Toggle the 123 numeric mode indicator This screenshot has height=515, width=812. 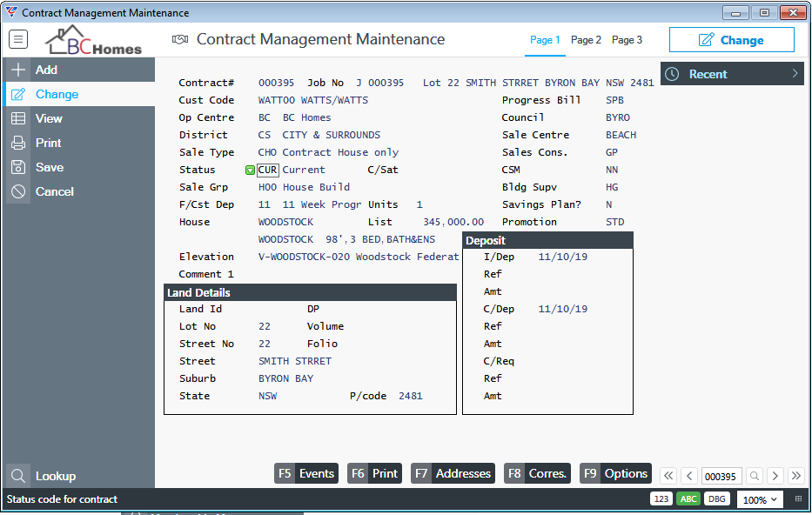pos(661,499)
